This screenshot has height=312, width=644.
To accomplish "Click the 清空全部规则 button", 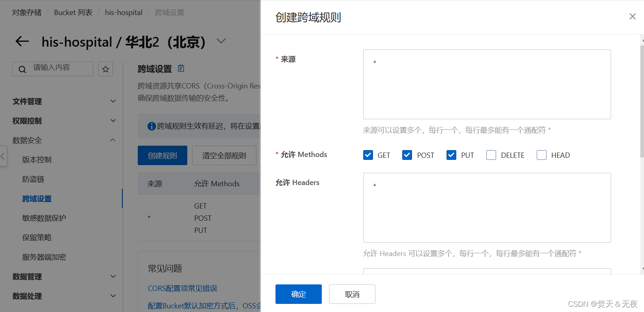I will pos(224,155).
